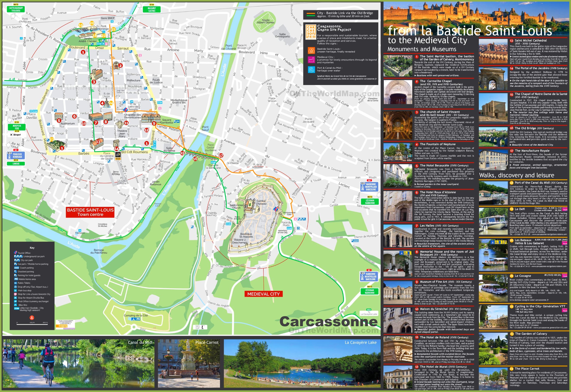Click red marker 3 beside Saint Vincent church
The width and height of the screenshot is (571, 392).
[94, 82]
